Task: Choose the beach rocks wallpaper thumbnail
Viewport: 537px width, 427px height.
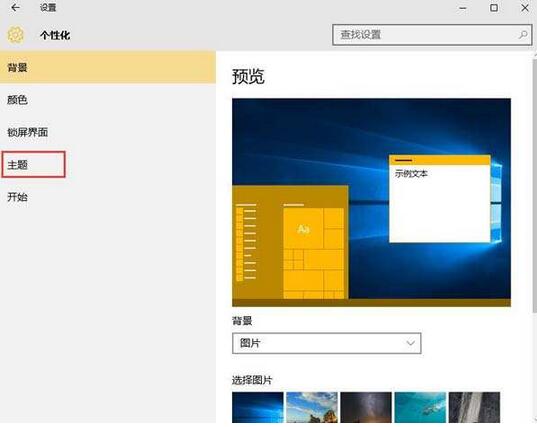Action: [312, 407]
